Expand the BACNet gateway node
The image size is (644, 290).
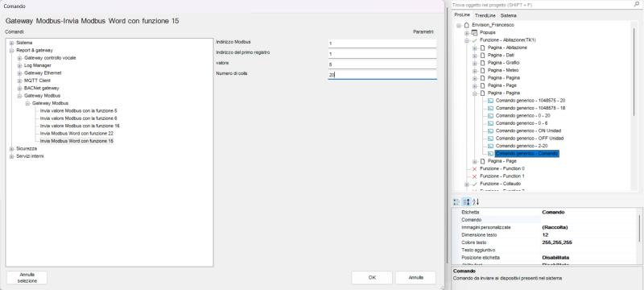[x=19, y=89]
